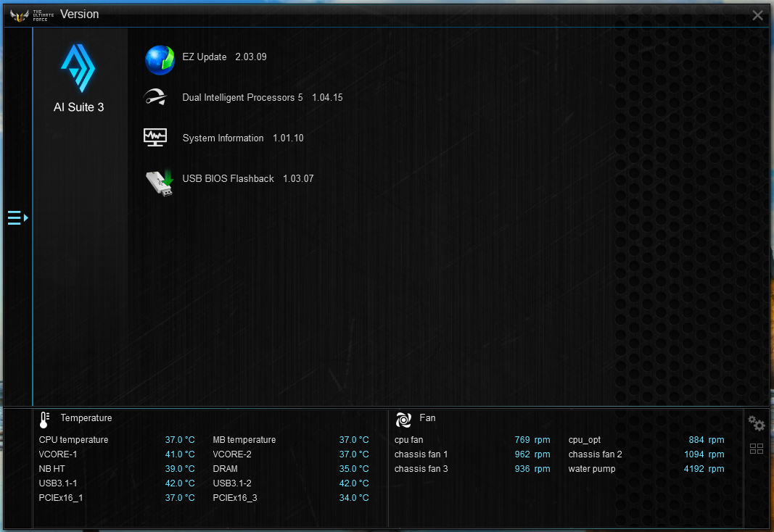This screenshot has width=774, height=532.
Task: Click the USB BIOS Flashback drive icon
Action: [160, 183]
